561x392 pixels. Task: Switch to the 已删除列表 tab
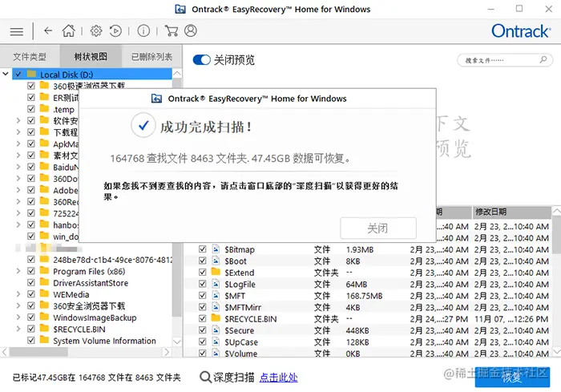[151, 57]
